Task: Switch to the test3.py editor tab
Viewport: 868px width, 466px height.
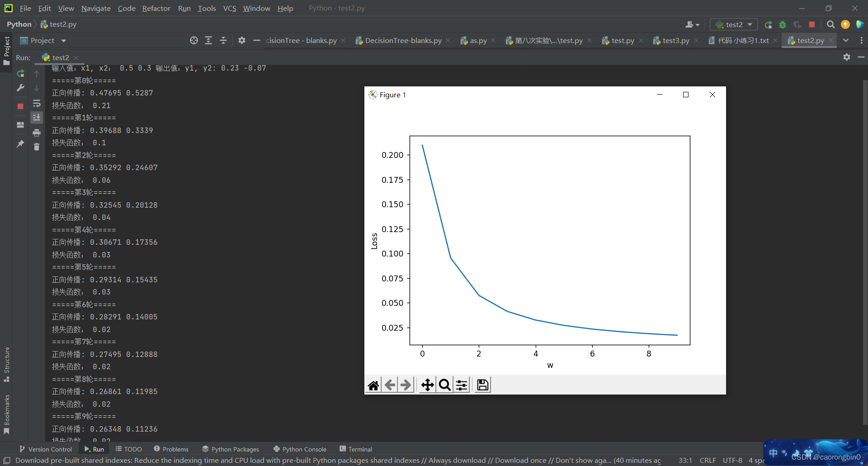Action: click(676, 40)
